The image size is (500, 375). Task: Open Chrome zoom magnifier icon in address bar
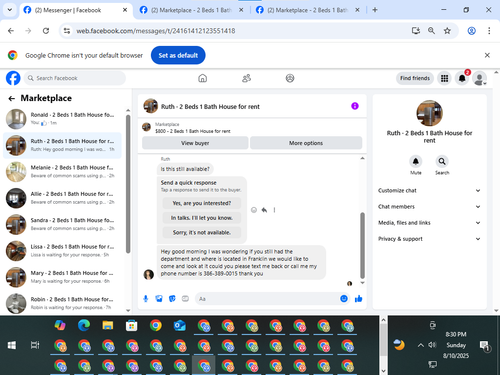point(431,31)
